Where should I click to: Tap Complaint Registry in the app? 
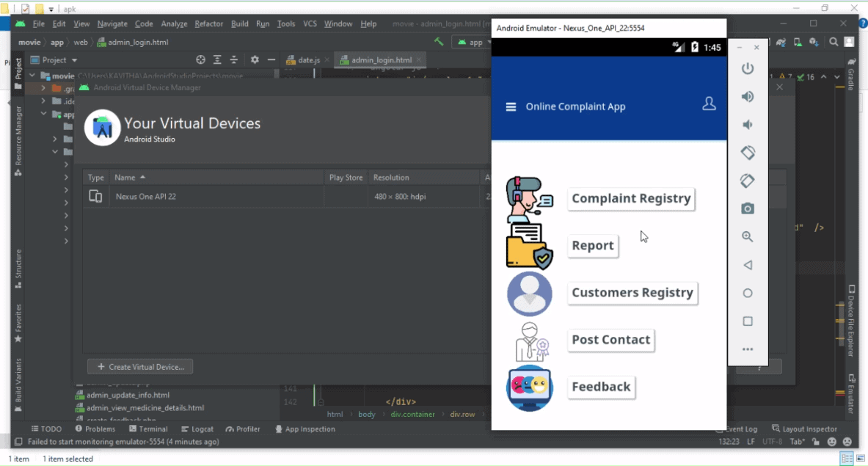(631, 199)
